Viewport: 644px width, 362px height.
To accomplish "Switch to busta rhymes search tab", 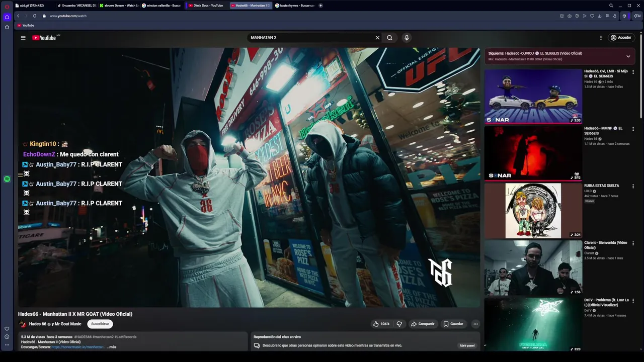I will point(295,6).
